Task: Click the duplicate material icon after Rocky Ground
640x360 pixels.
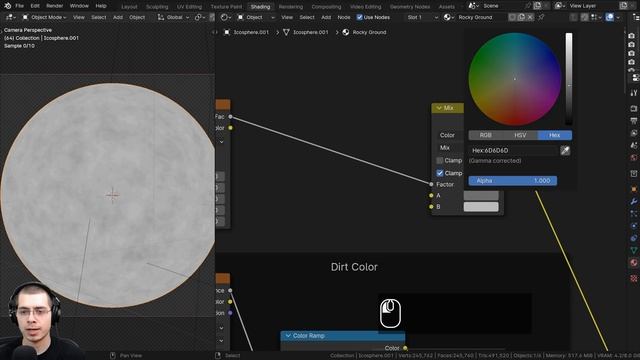Action: pyautogui.click(x=521, y=17)
